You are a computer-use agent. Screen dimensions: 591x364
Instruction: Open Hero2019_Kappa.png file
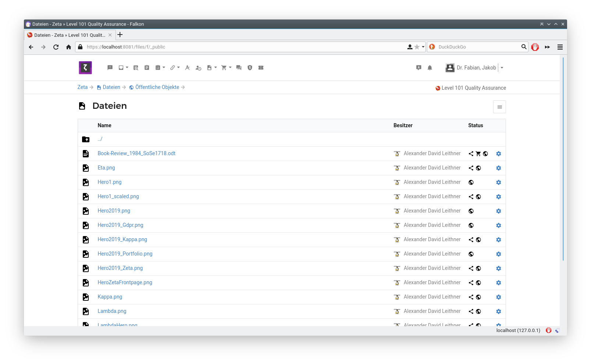click(123, 239)
